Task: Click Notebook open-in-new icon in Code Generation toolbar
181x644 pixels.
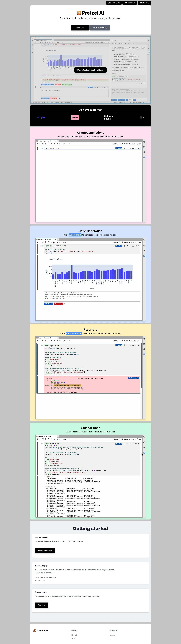Action: (119, 242)
